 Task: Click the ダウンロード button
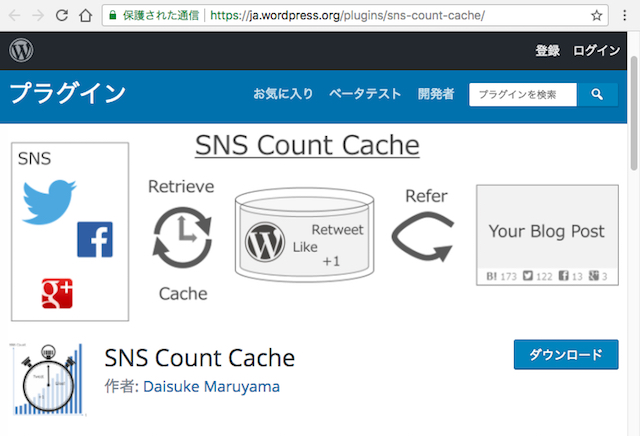click(x=565, y=355)
